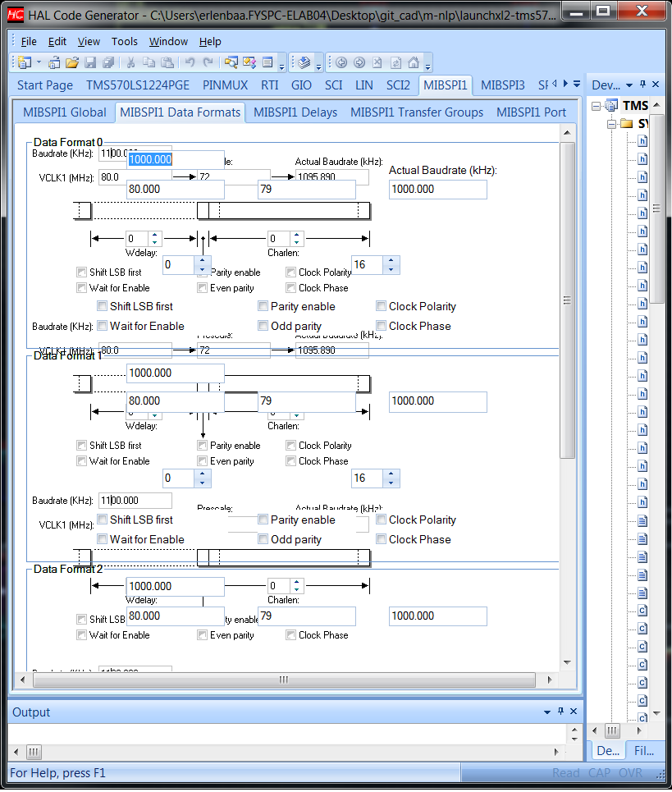The height and width of the screenshot is (792, 672).
Task: Open toolbar options after the Home icon
Action: click(x=427, y=66)
